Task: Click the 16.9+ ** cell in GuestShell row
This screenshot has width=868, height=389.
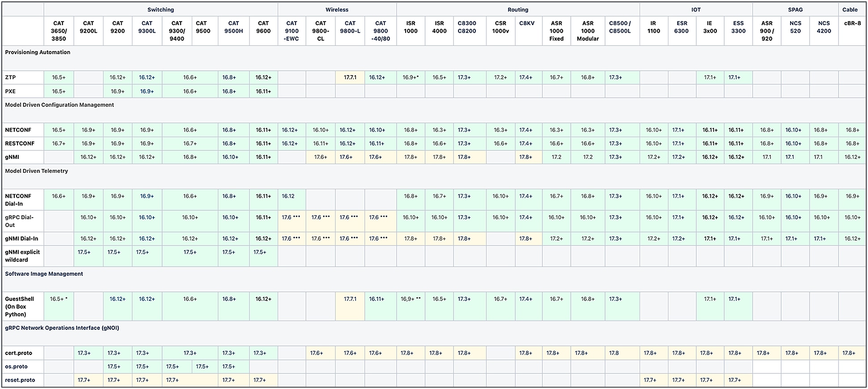Action: point(411,307)
